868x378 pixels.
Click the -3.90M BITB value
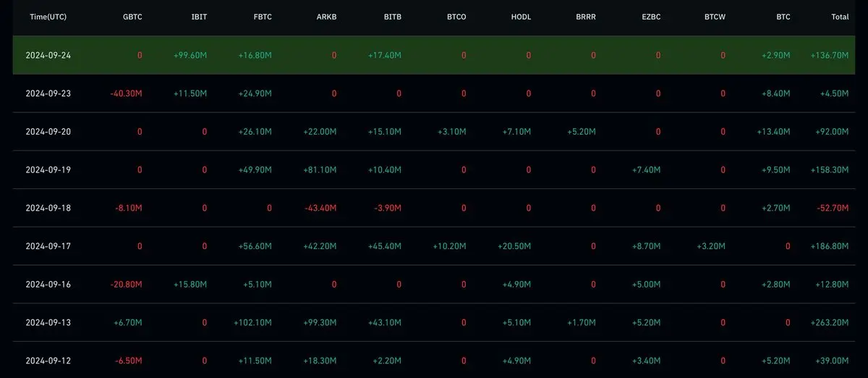[388, 209]
